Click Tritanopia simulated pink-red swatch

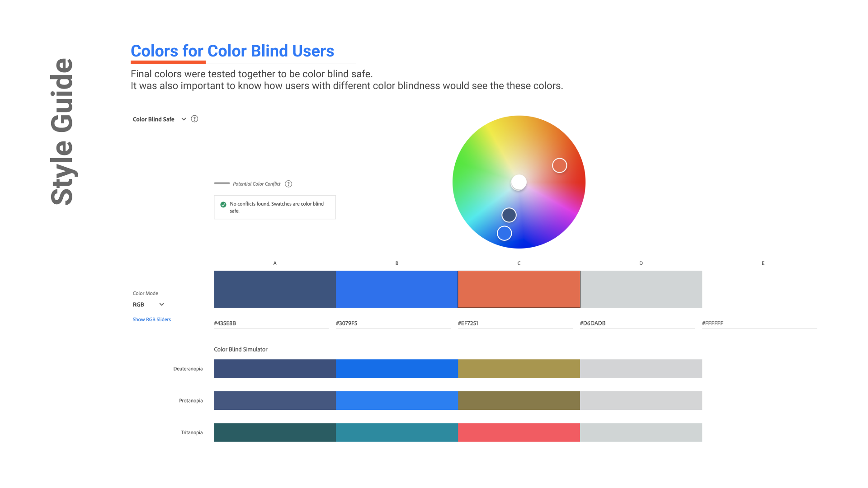tap(519, 432)
